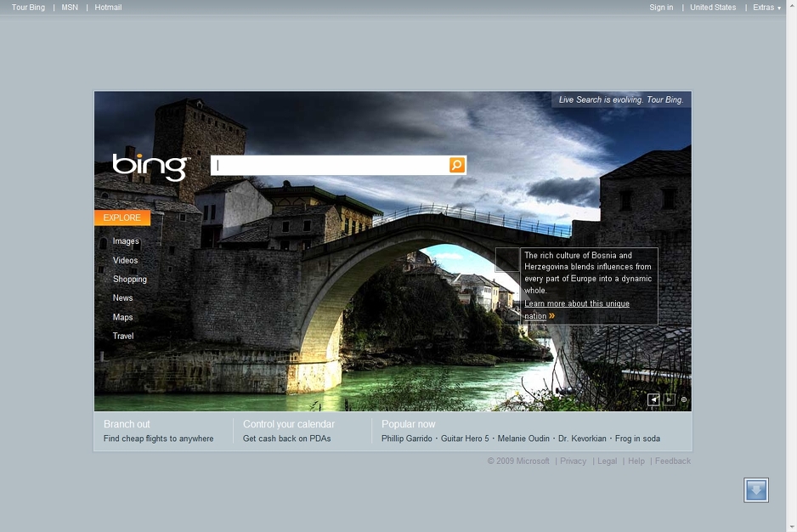Open the Extras dropdown menu
797x532 pixels.
coord(766,8)
